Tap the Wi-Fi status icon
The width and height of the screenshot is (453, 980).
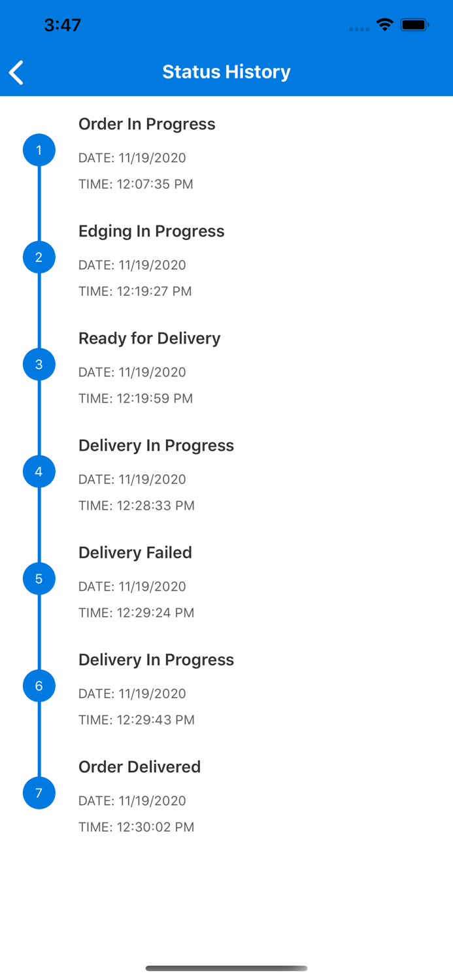(384, 25)
